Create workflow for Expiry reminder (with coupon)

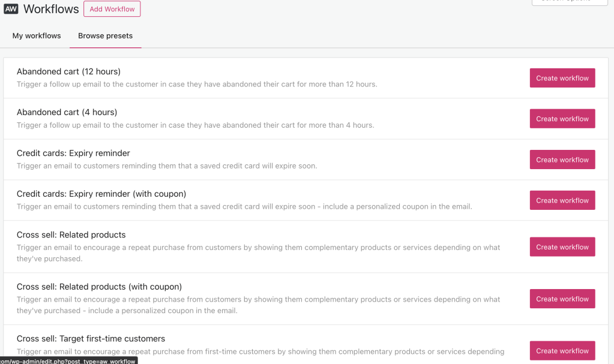click(x=562, y=200)
